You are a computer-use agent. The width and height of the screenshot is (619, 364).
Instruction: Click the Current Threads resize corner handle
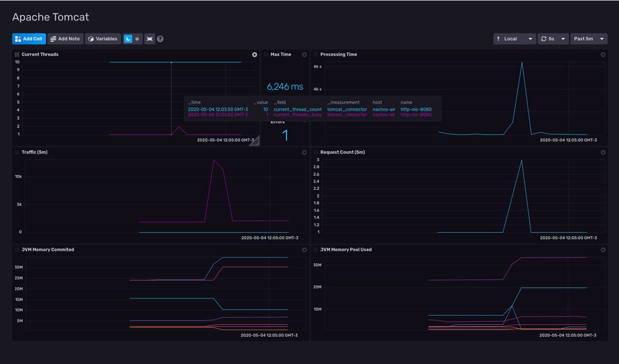coord(254,141)
